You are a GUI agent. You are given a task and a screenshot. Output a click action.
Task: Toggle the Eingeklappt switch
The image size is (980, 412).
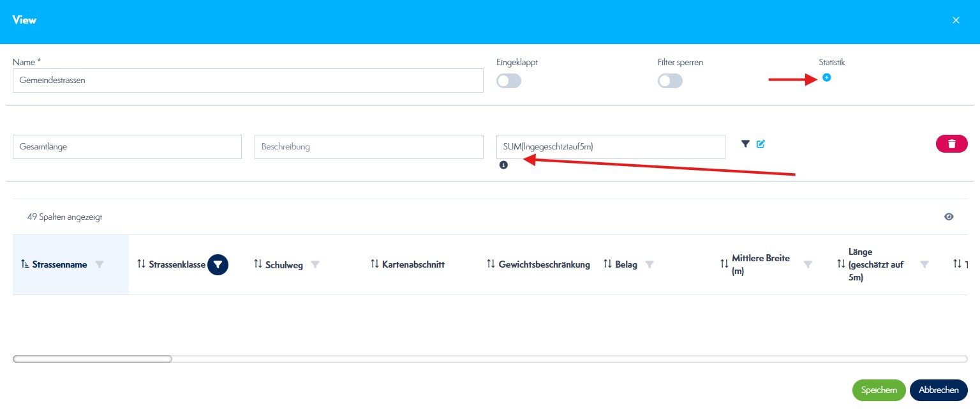pyautogui.click(x=509, y=81)
